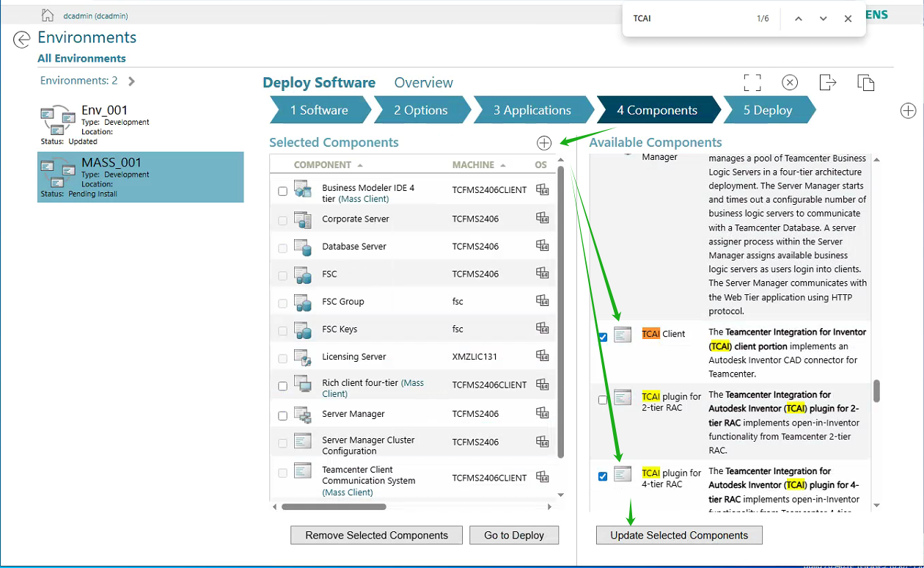This screenshot has width=924, height=568.
Task: Click the OS icon in the Database Server row
Action: 542,245
